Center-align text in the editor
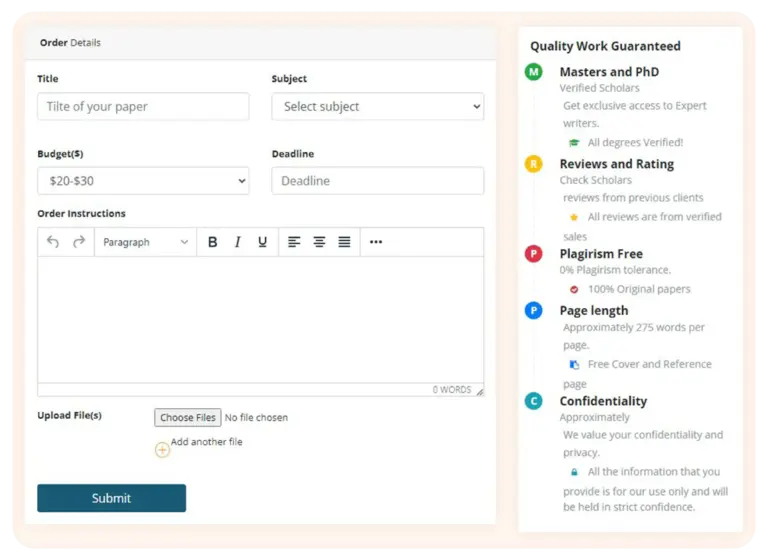The image size is (768, 560). [319, 242]
